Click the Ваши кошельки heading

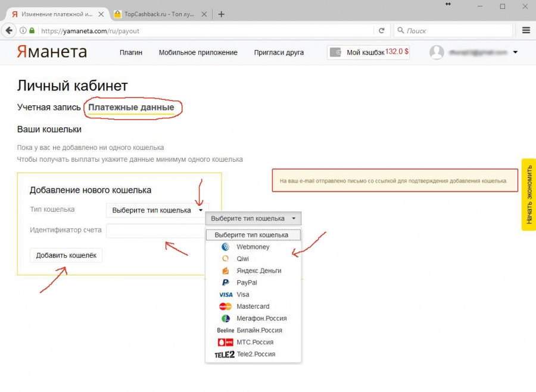(x=49, y=130)
